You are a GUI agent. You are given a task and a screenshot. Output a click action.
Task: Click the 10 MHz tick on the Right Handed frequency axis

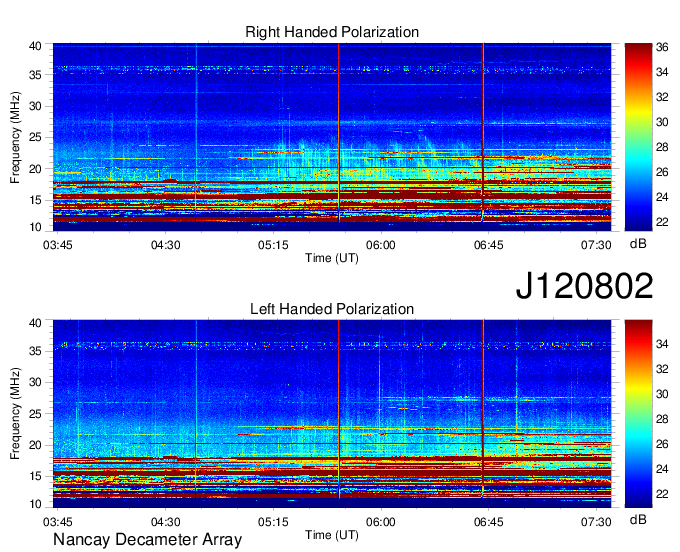click(x=35, y=227)
